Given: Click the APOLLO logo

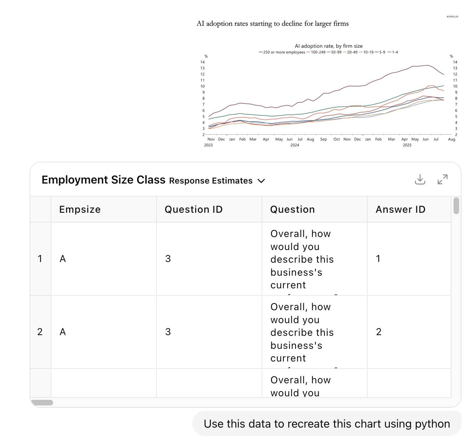Looking at the screenshot, I should point(453,16).
